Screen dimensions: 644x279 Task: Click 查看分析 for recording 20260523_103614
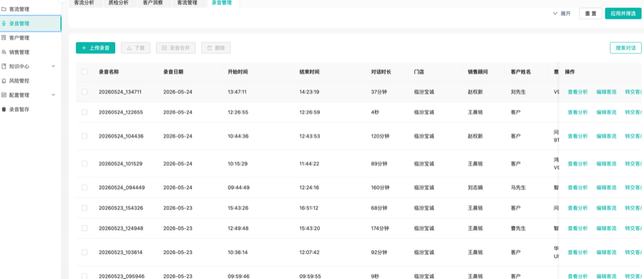tap(578, 253)
